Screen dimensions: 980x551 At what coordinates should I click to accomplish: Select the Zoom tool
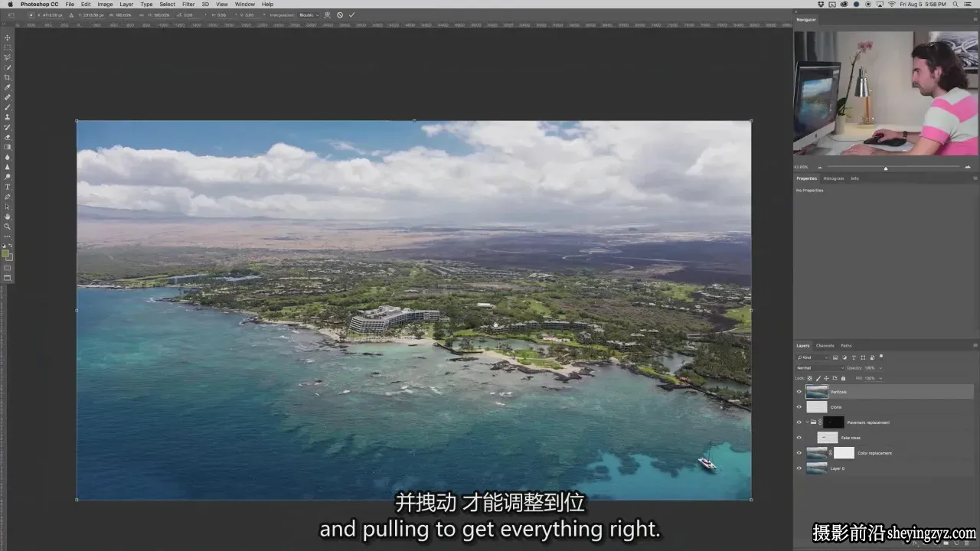pyautogui.click(x=8, y=227)
